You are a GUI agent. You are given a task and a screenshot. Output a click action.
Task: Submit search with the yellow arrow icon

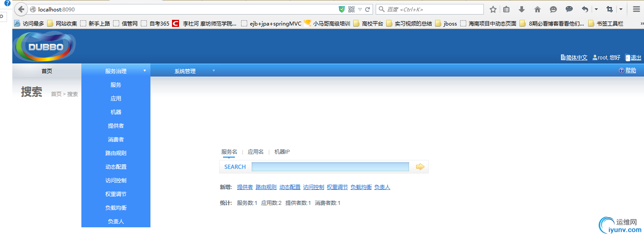pyautogui.click(x=420, y=167)
